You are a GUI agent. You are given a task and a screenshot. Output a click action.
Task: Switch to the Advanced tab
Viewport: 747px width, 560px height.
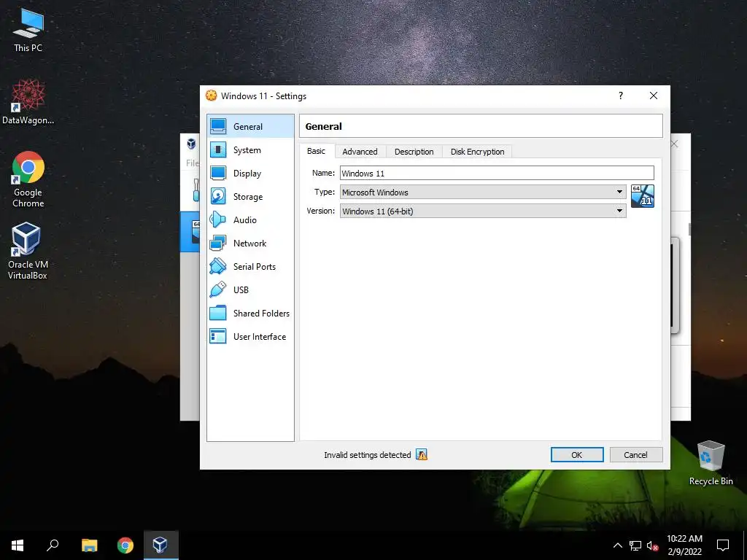[x=360, y=152]
